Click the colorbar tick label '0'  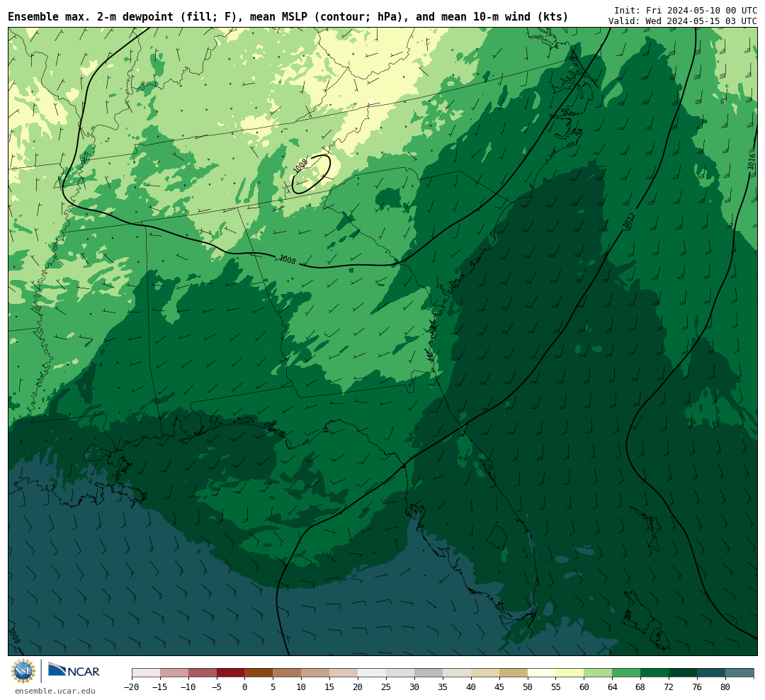pos(244,687)
